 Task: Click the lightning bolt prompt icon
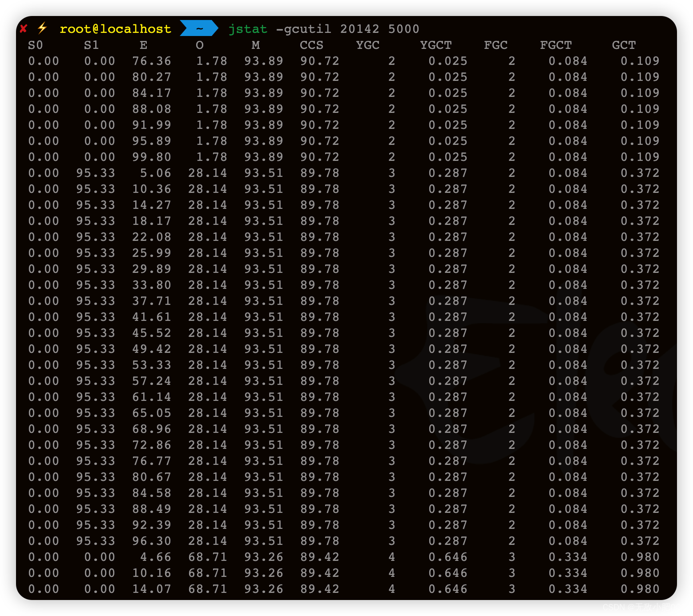42,28
